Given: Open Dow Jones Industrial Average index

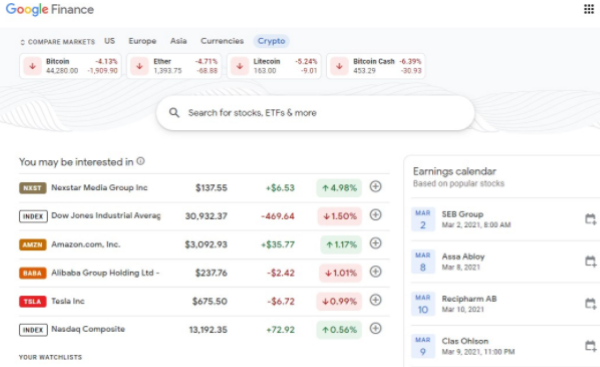Looking at the screenshot, I should [106, 215].
